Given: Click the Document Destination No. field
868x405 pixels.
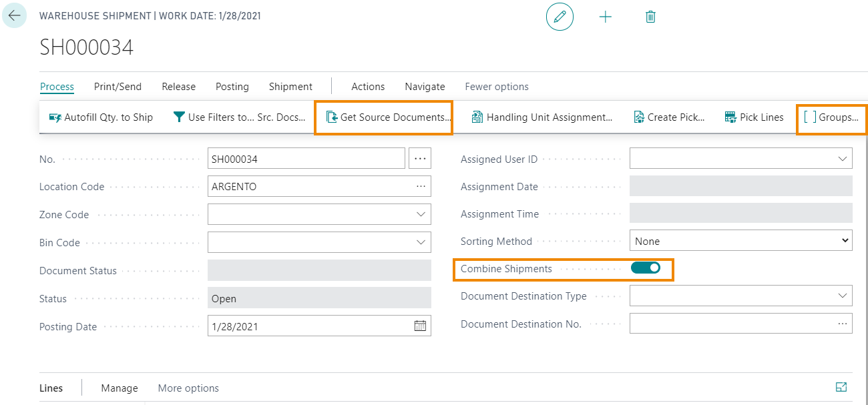Looking at the screenshot, I should (741, 324).
